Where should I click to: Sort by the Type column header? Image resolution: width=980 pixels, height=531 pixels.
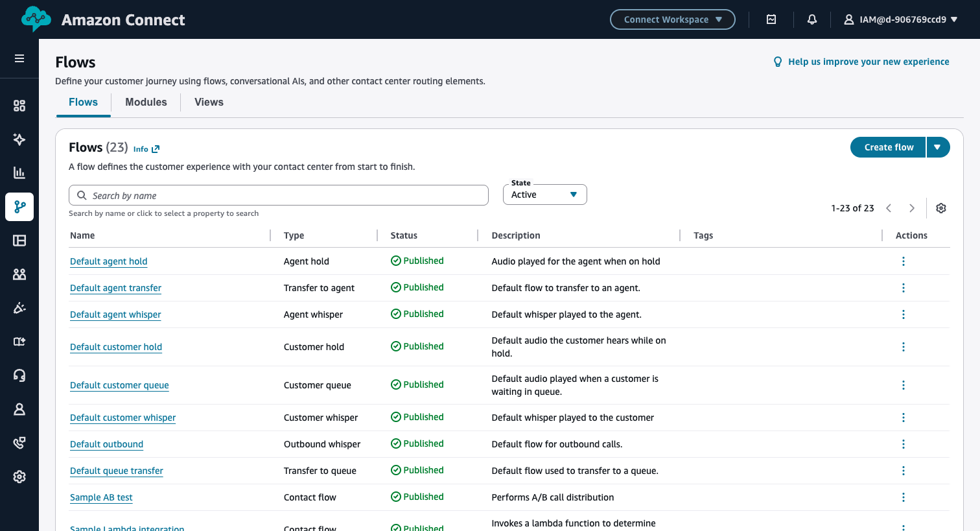(294, 235)
